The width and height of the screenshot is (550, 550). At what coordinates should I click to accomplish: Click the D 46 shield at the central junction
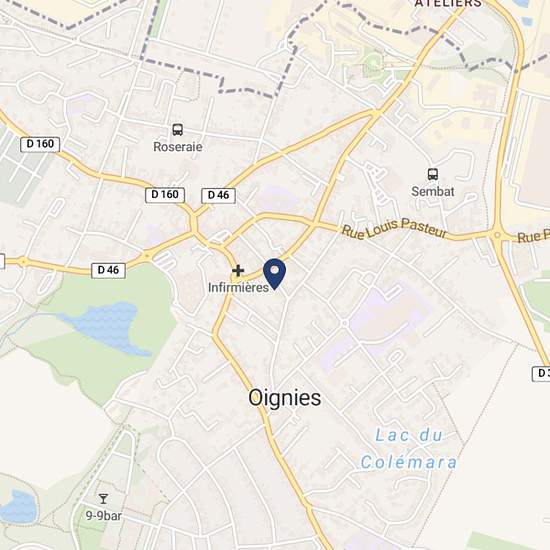click(218, 195)
